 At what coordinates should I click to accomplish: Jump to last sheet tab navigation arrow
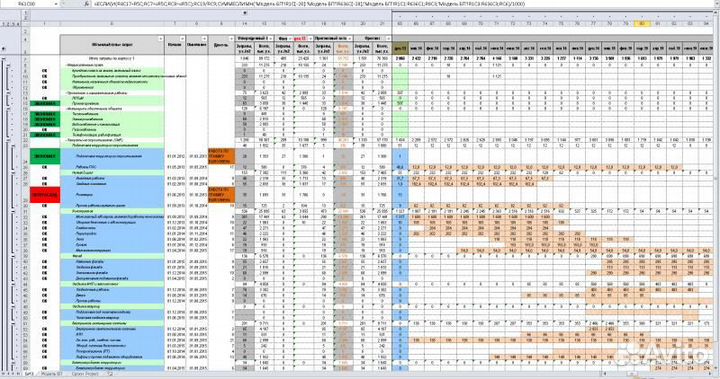[18, 375]
